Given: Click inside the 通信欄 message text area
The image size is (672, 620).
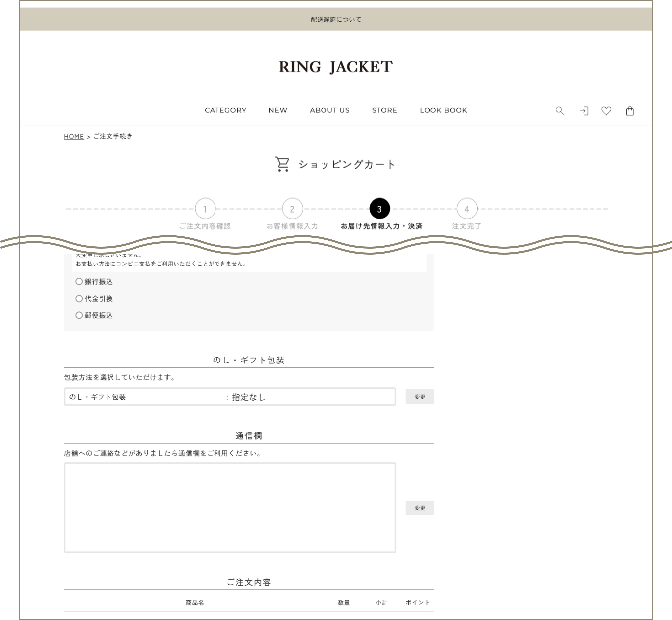Looking at the screenshot, I should pos(230,507).
